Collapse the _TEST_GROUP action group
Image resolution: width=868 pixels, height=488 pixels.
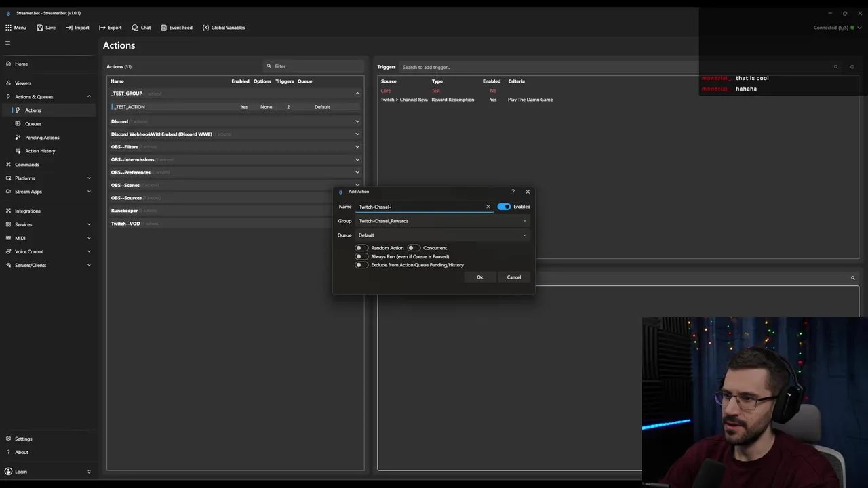click(x=357, y=94)
